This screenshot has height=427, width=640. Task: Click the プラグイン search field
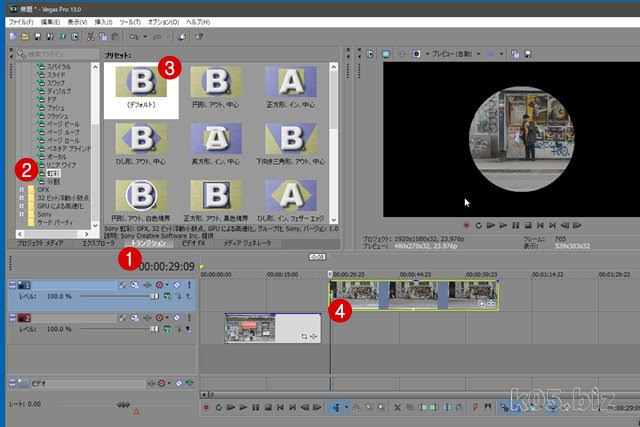click(58, 54)
